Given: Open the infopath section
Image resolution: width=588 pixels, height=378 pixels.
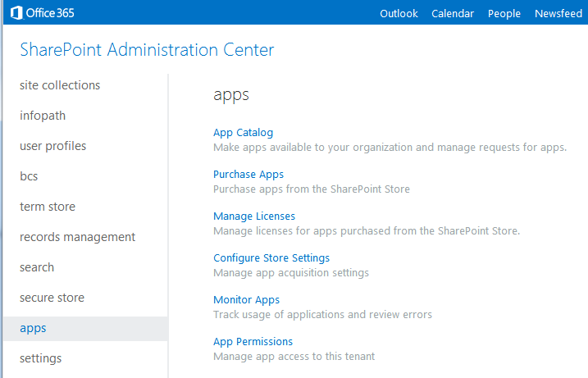Looking at the screenshot, I should tap(43, 116).
